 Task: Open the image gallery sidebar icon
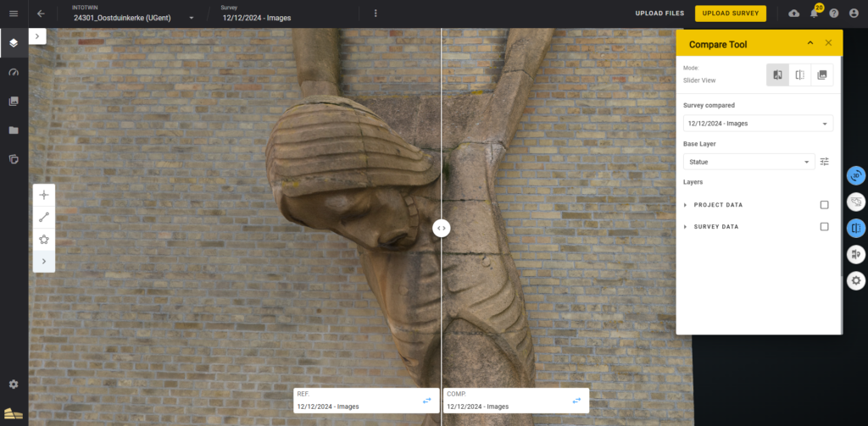[x=14, y=102]
